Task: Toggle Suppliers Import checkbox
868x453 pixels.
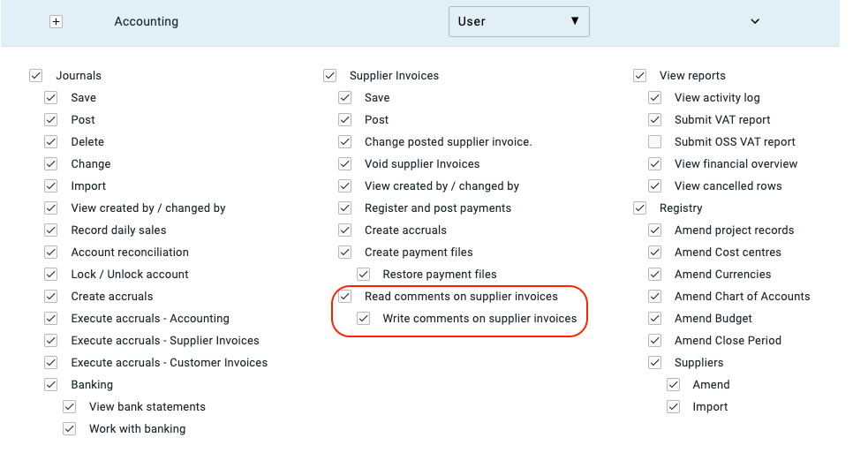Action: (x=673, y=407)
